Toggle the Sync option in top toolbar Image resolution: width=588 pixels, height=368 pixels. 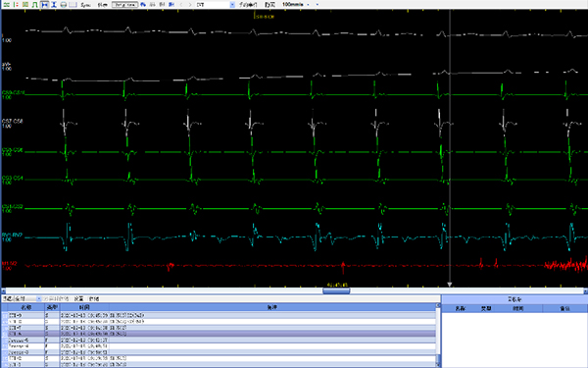tap(85, 5)
